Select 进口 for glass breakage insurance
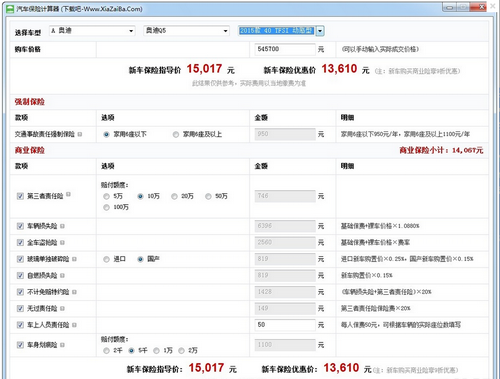 106,259
